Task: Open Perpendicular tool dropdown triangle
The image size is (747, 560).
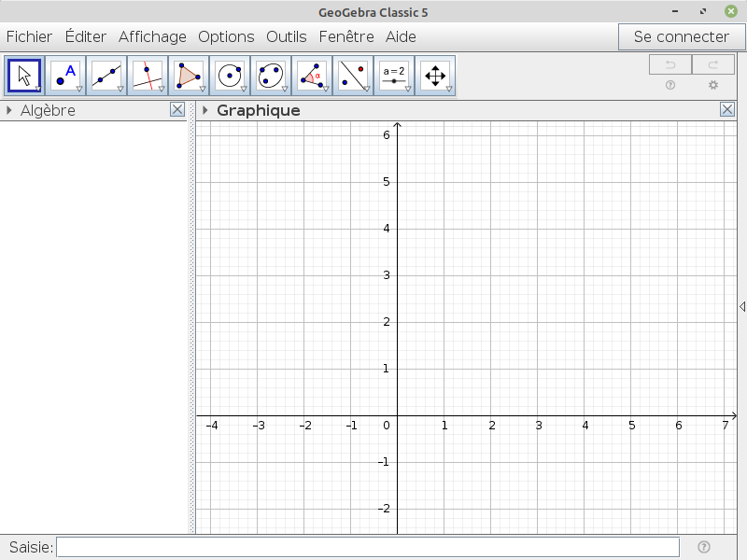Action: pos(161,89)
